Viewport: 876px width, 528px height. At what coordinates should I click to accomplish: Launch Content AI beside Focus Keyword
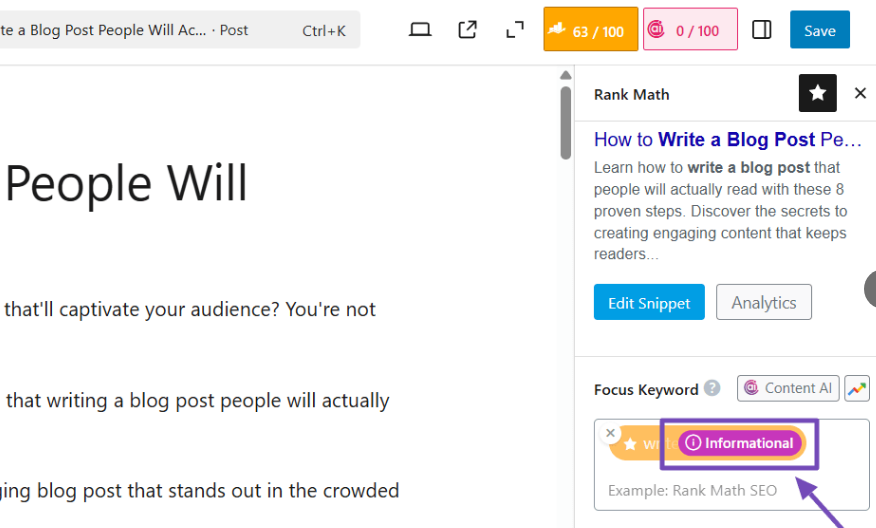click(x=788, y=388)
